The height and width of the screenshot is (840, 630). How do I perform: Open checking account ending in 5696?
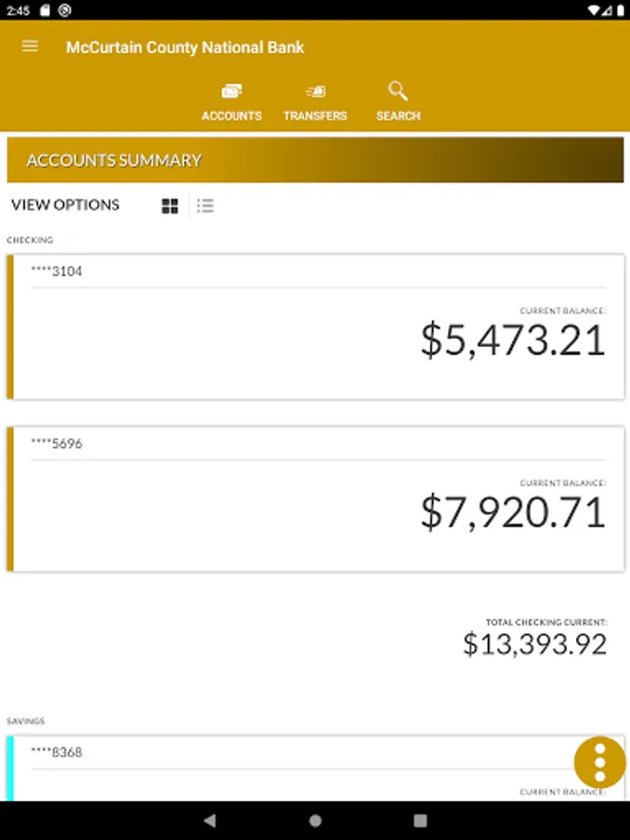click(x=315, y=499)
